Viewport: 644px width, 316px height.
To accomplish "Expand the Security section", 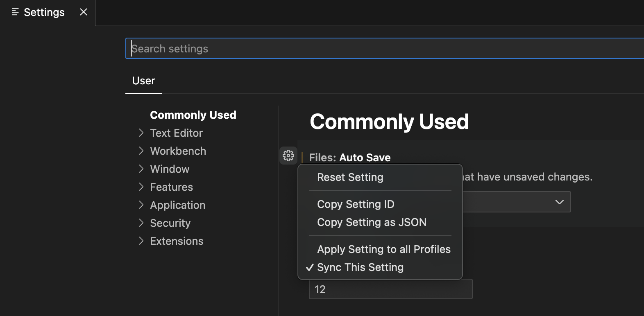I will (x=141, y=223).
